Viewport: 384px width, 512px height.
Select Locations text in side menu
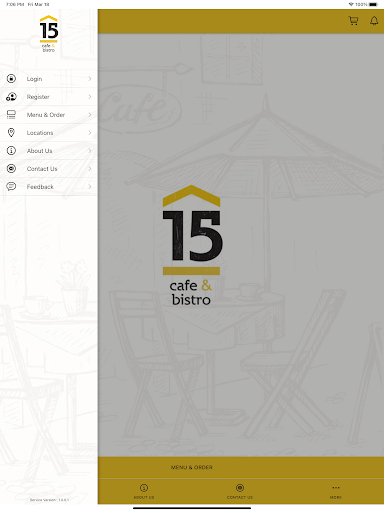40,133
